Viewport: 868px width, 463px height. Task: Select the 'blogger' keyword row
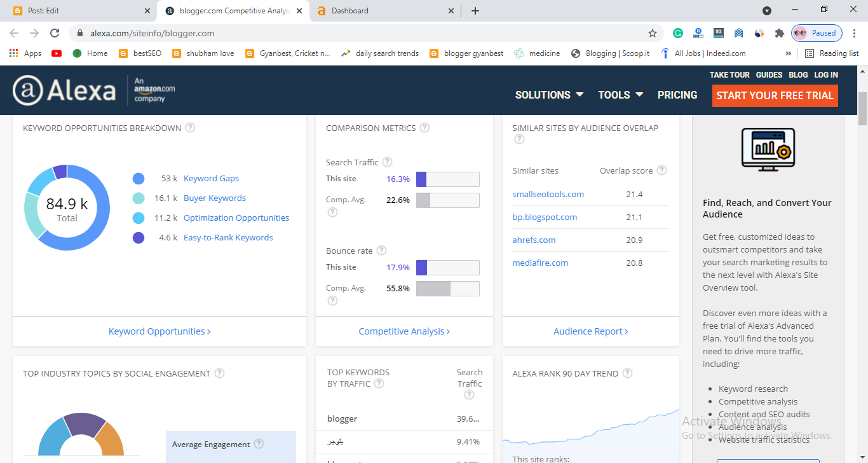click(x=404, y=418)
